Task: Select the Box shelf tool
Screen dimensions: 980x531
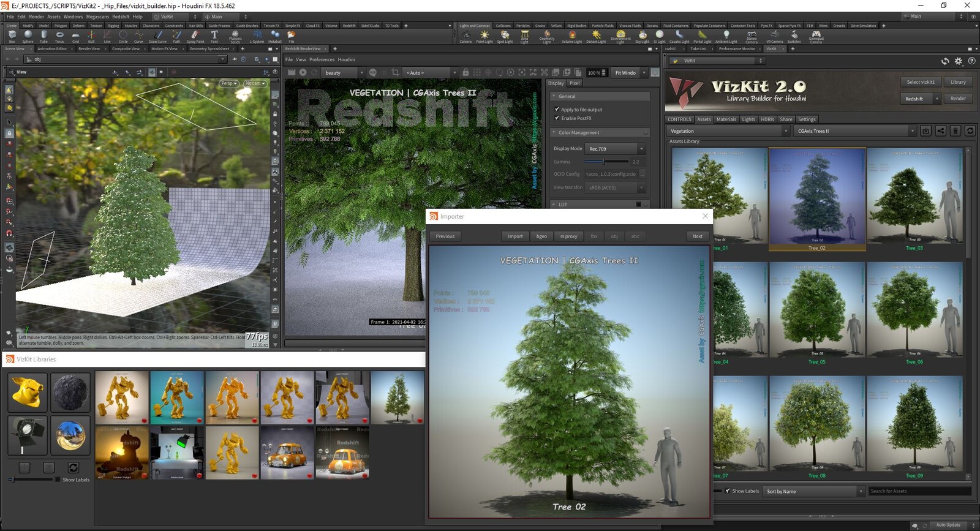Action: (12, 37)
